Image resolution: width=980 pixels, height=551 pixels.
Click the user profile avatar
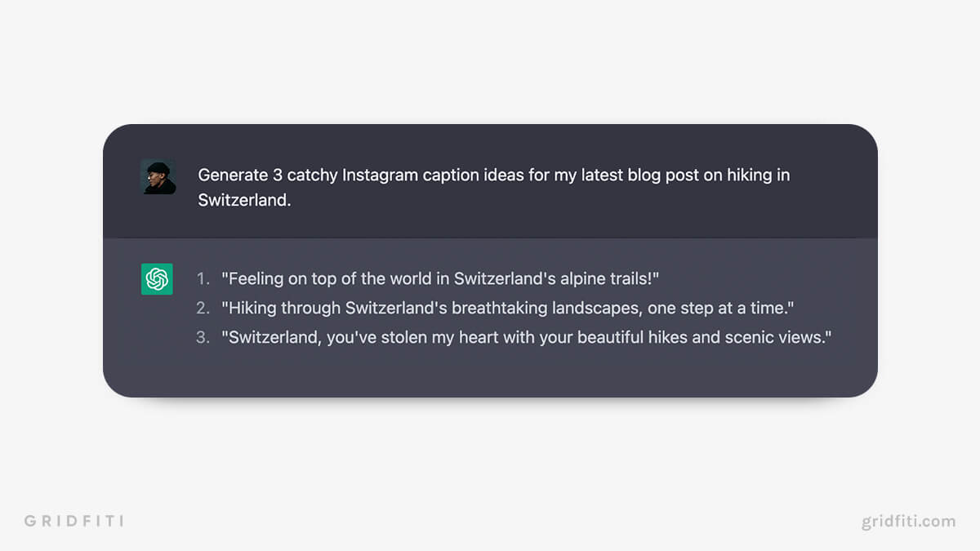158,177
